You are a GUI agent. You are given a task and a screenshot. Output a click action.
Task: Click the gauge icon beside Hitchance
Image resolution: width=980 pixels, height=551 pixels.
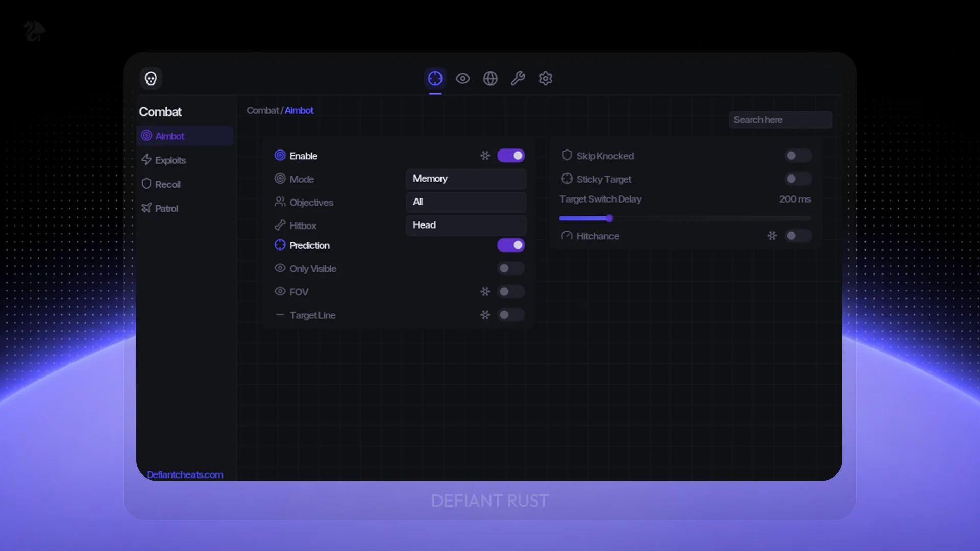tap(567, 236)
